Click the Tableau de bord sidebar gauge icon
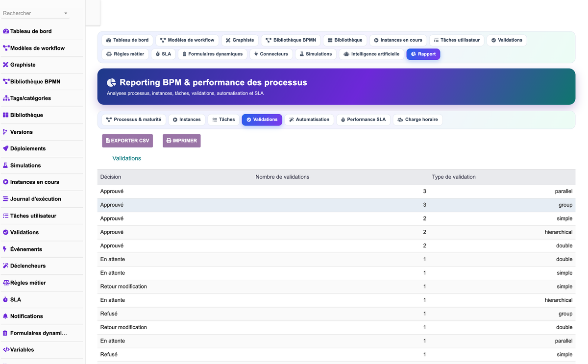 click(x=6, y=31)
